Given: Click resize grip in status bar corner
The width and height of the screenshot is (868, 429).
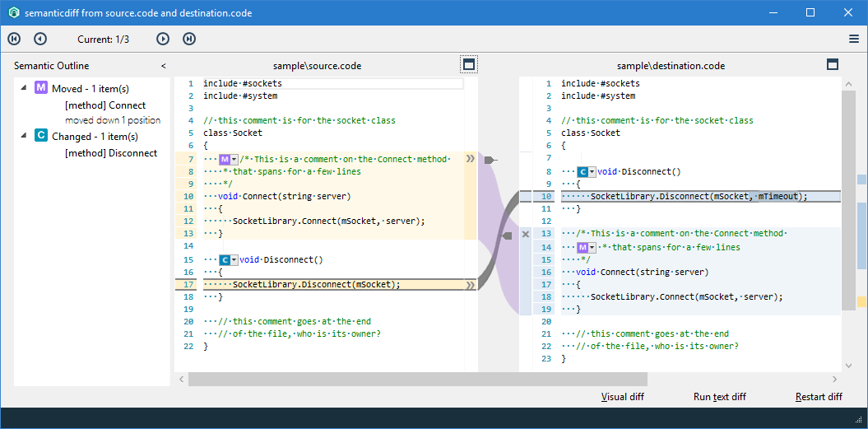Looking at the screenshot, I should pos(860,421).
